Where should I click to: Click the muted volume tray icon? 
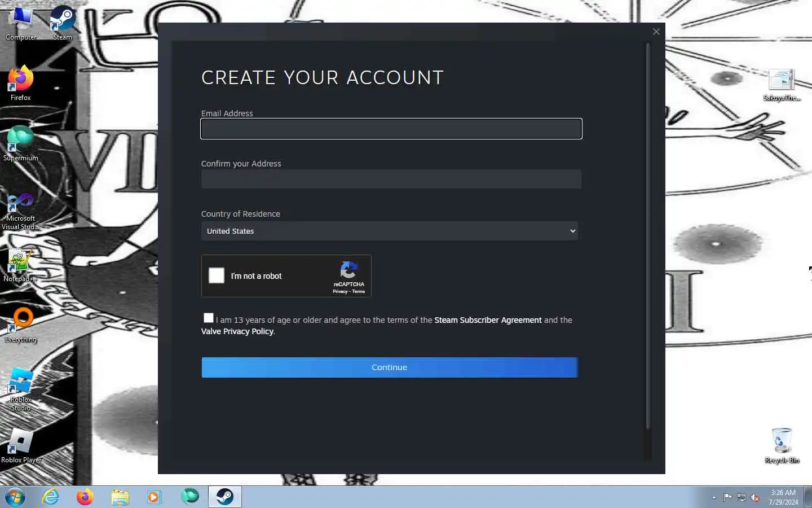[x=755, y=497]
